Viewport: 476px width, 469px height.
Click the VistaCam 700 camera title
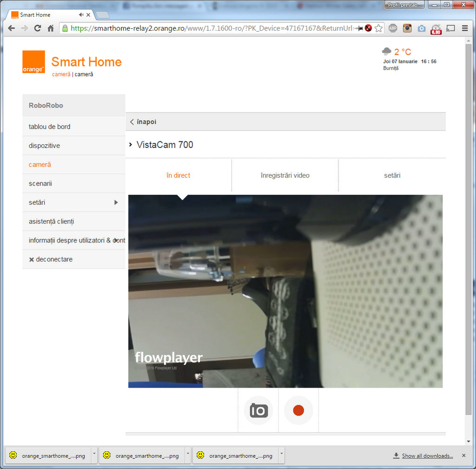165,145
